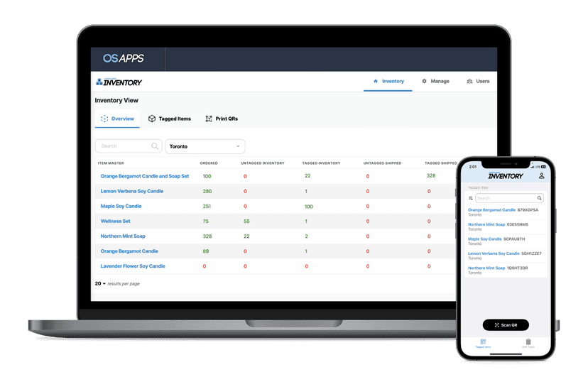
Task: Click the laptop Search field
Action: pos(129,146)
